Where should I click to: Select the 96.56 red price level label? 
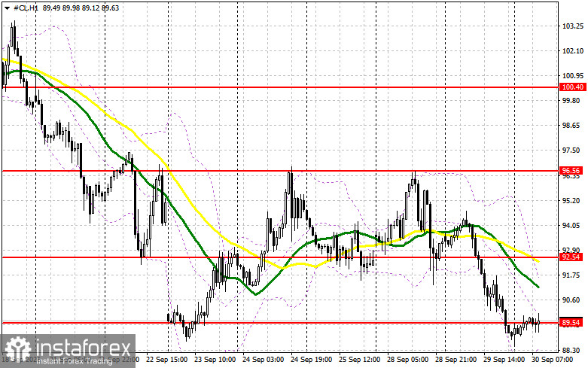click(573, 171)
